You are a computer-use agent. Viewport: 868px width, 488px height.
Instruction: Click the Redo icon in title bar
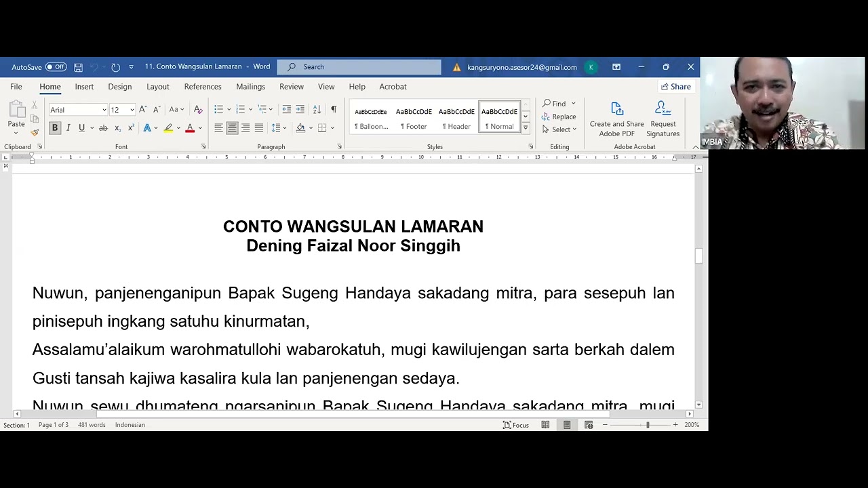pyautogui.click(x=115, y=67)
